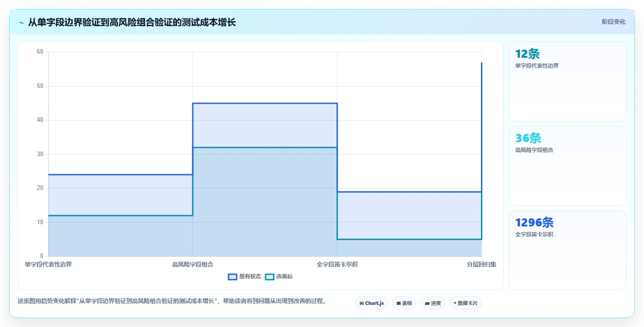Click the y-axis value 60
Viewport: 644px width, 327px height.
40,52
